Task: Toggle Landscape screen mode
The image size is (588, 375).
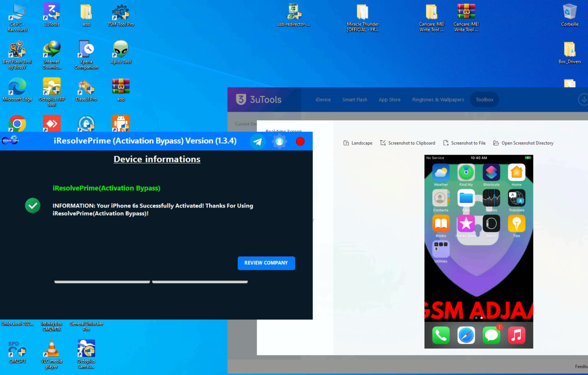Action: click(x=358, y=143)
